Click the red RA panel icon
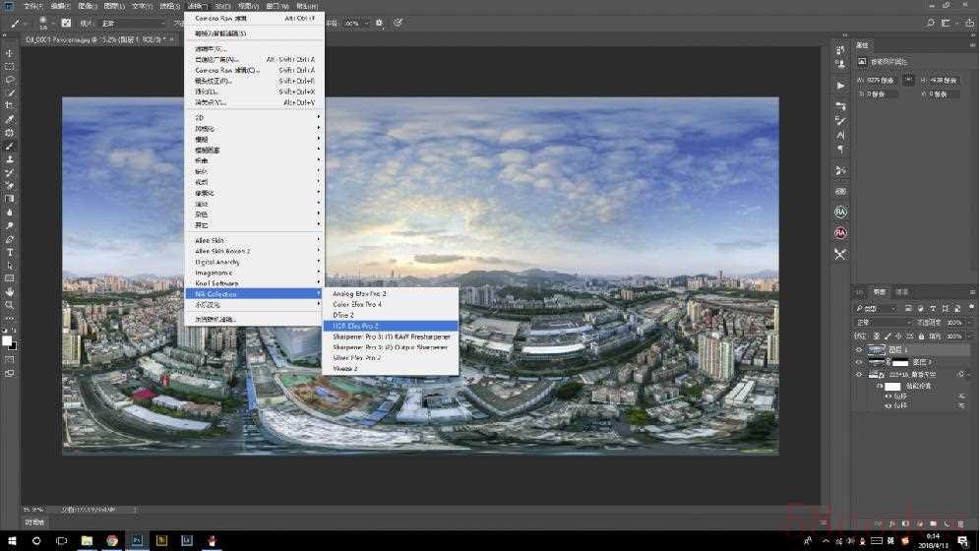980x551 pixels. pyautogui.click(x=840, y=233)
